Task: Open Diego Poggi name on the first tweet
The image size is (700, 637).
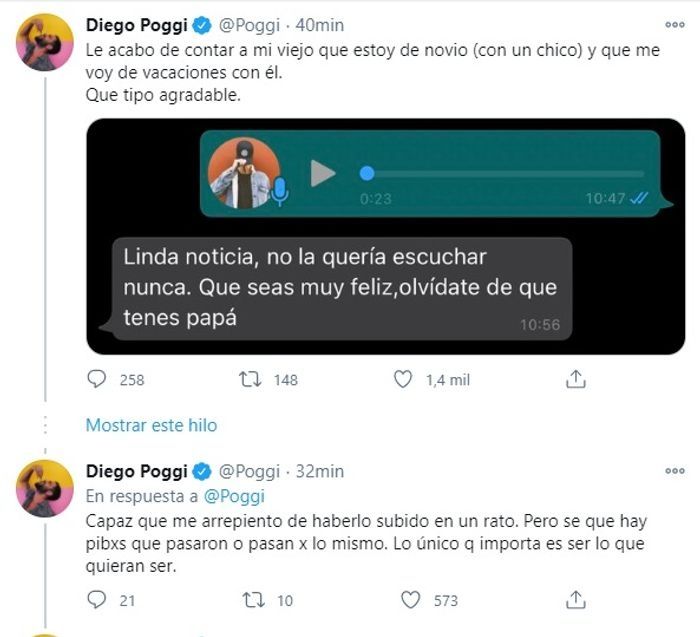Action: click(137, 25)
